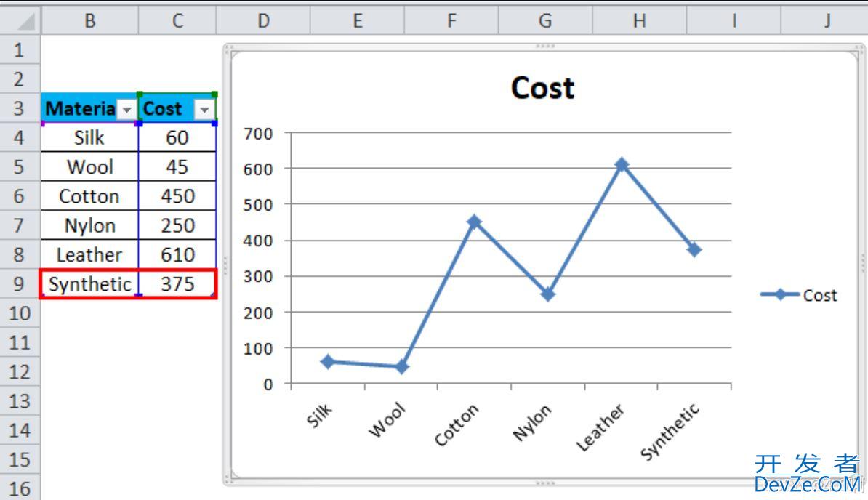Click the Synthetic axis label on chart
Image resolution: width=868 pixels, height=500 pixels.
(x=671, y=431)
